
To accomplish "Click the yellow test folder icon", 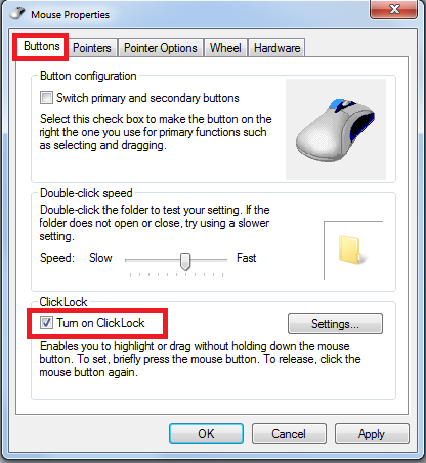I will tap(351, 250).
